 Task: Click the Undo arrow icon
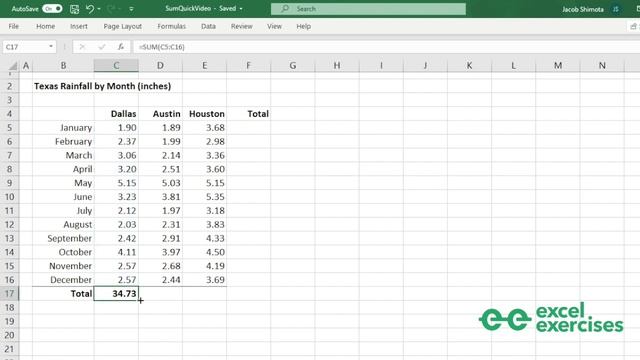(90, 9)
